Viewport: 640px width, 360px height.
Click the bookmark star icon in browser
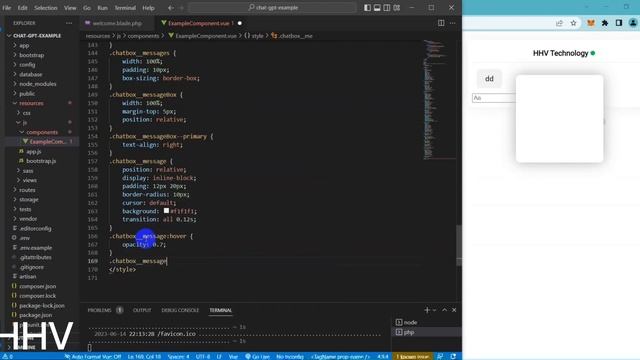coord(573,23)
